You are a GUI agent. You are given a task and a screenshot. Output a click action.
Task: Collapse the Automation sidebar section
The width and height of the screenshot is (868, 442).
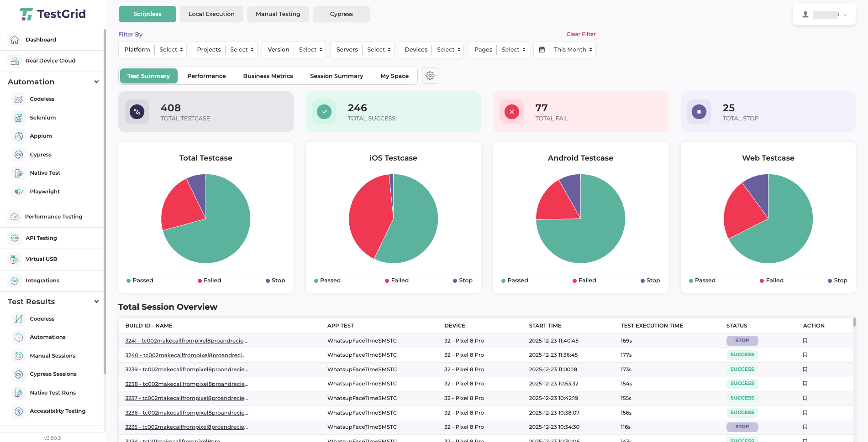[x=96, y=82]
